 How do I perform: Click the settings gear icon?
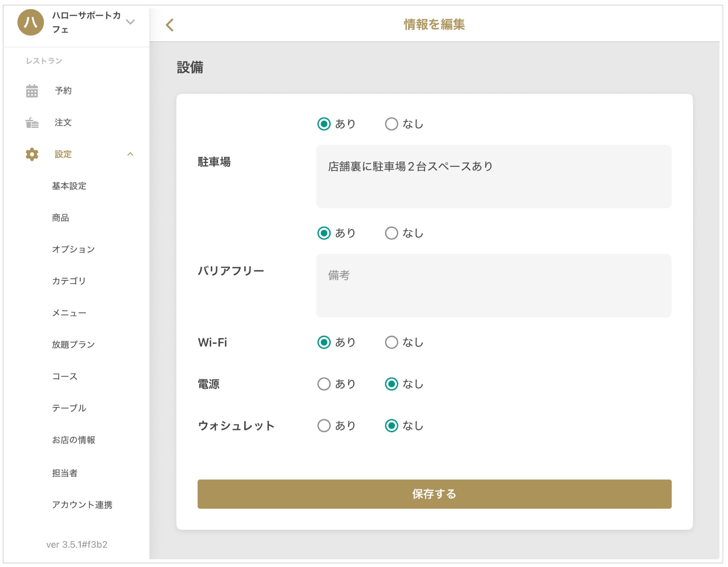32,154
